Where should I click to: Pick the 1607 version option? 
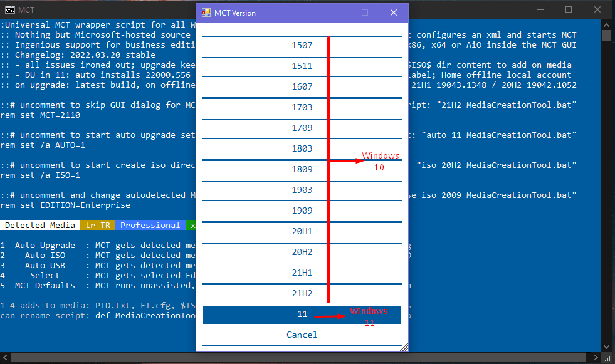302,87
